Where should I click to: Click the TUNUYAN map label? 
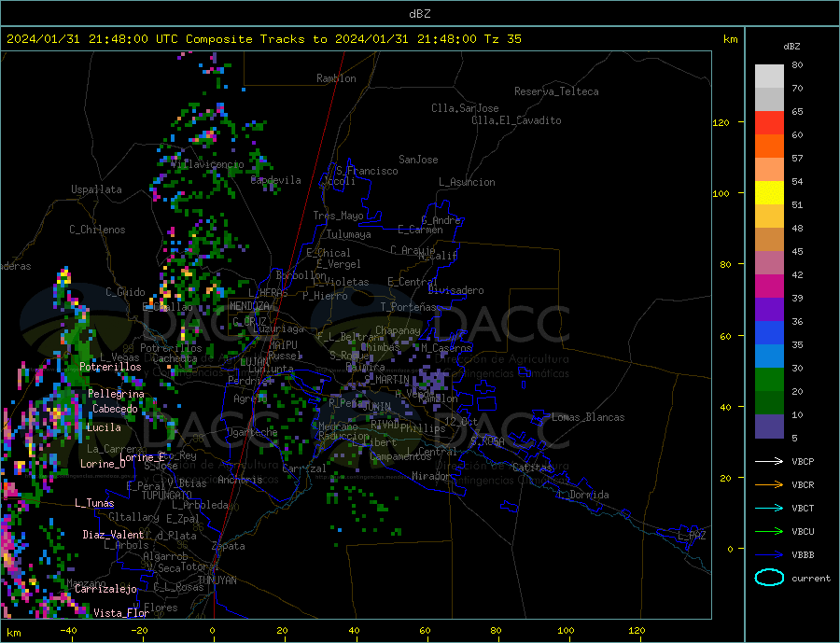pos(217,580)
